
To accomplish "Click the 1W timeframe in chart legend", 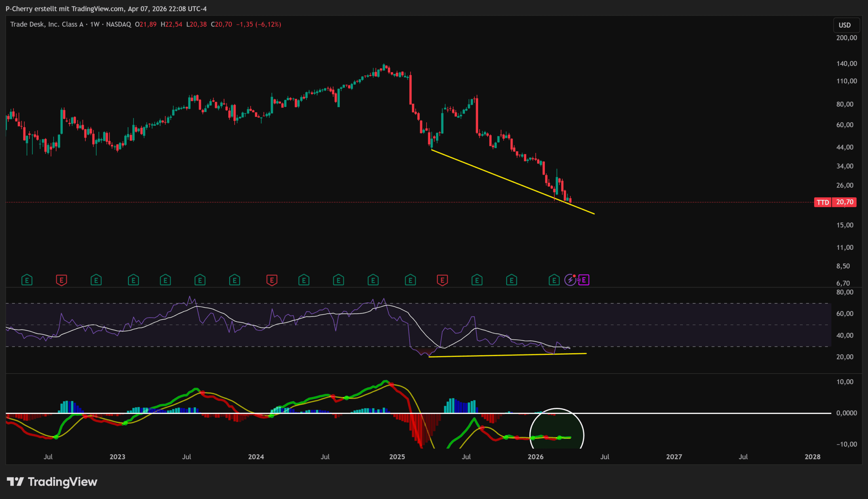I will tap(95, 24).
